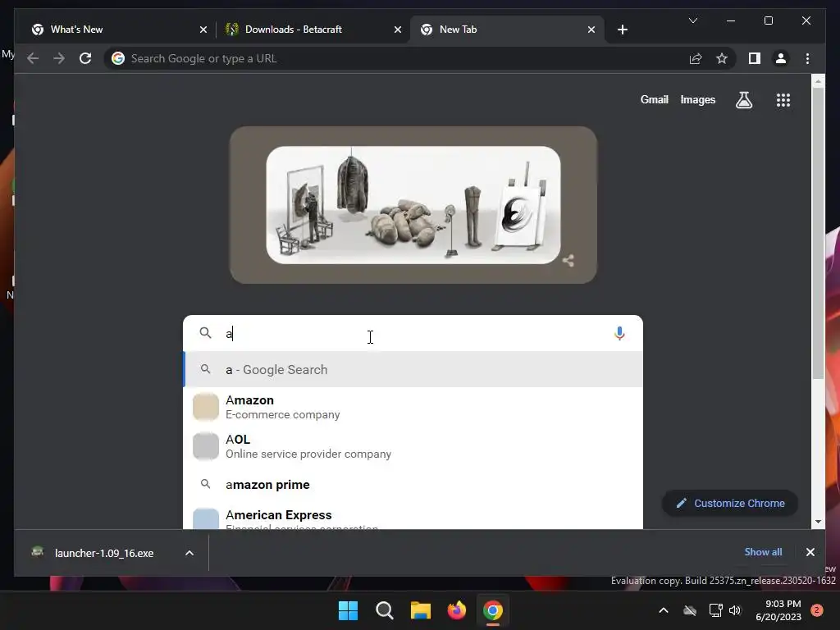Close the Downloads - Betacraft tab
Screen dimensions: 840x630
[398, 30]
